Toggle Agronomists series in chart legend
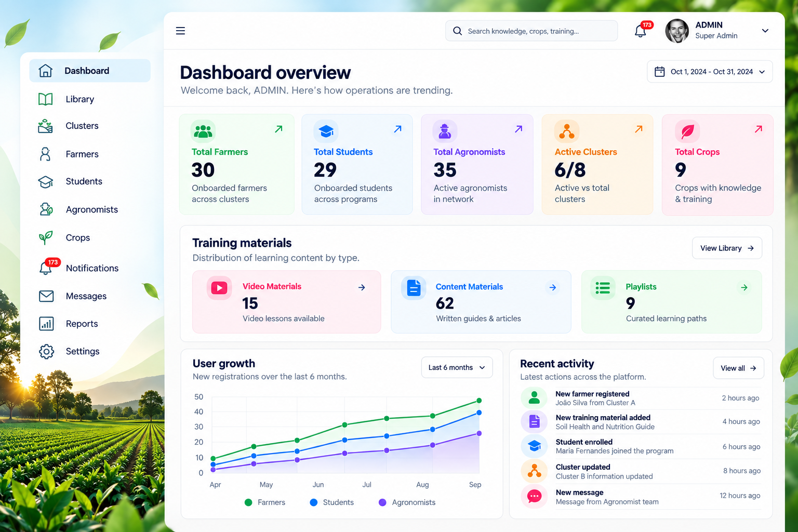The height and width of the screenshot is (532, 798). pyautogui.click(x=407, y=502)
